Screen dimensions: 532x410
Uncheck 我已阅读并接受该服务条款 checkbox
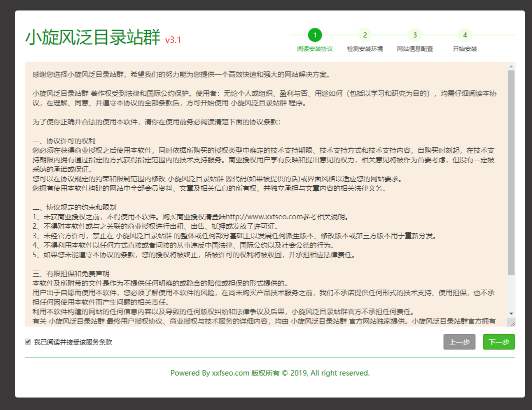point(28,342)
